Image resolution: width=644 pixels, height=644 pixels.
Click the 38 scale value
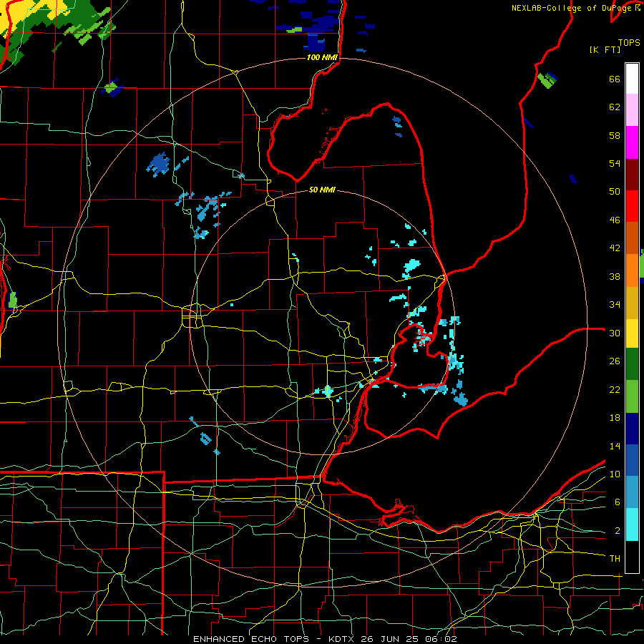click(615, 276)
